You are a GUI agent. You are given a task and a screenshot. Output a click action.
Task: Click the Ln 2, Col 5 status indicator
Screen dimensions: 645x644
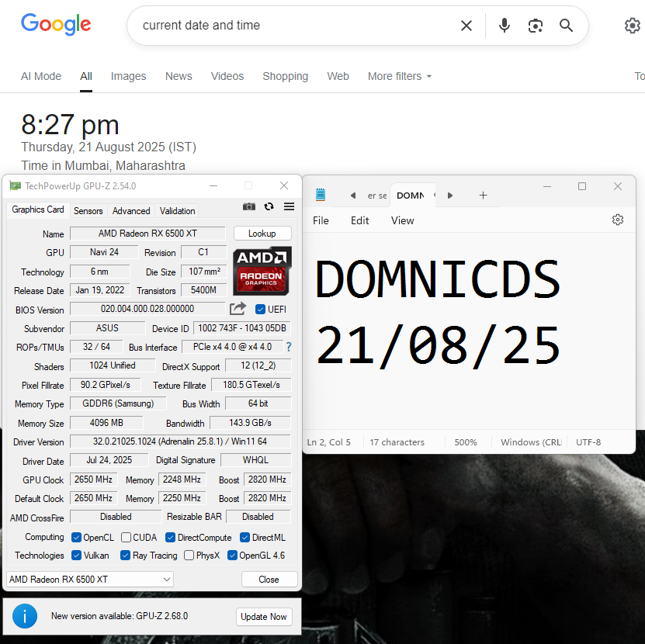pyautogui.click(x=329, y=442)
